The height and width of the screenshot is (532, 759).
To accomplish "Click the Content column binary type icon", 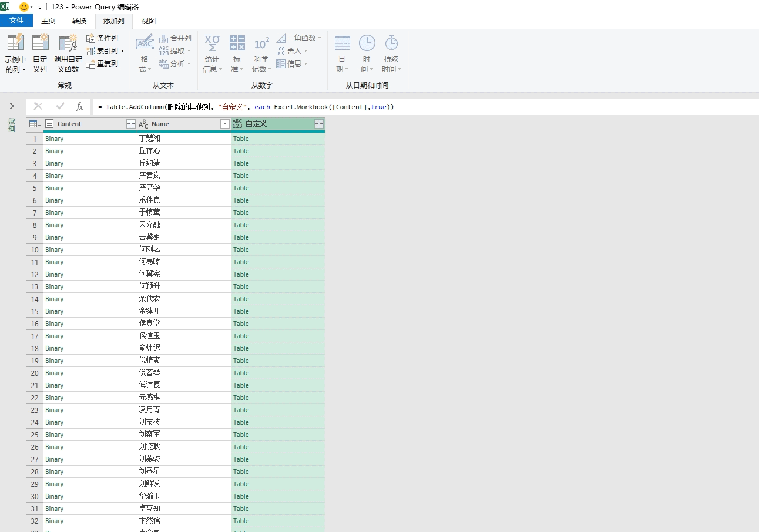I will 49,124.
